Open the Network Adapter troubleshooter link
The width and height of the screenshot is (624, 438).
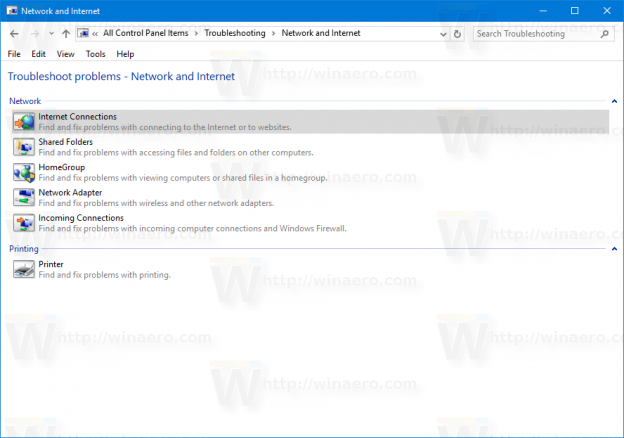[69, 192]
